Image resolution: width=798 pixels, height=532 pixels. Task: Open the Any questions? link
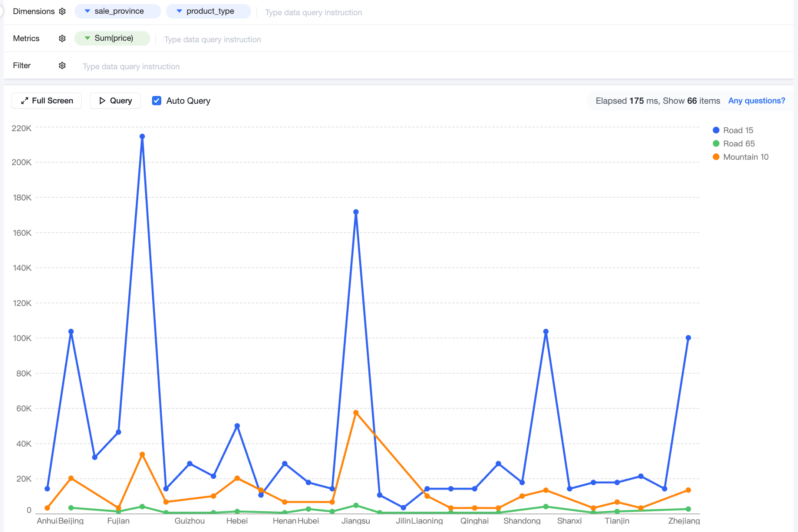pos(756,101)
